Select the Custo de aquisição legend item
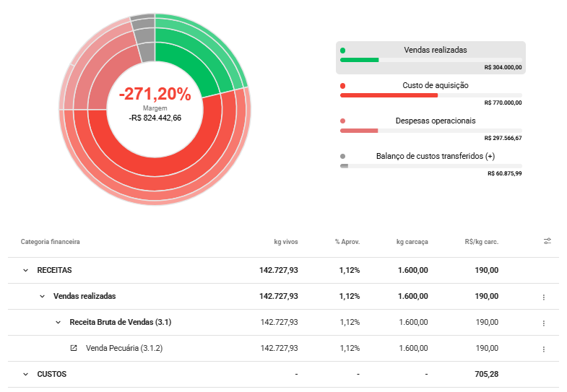 coord(430,93)
